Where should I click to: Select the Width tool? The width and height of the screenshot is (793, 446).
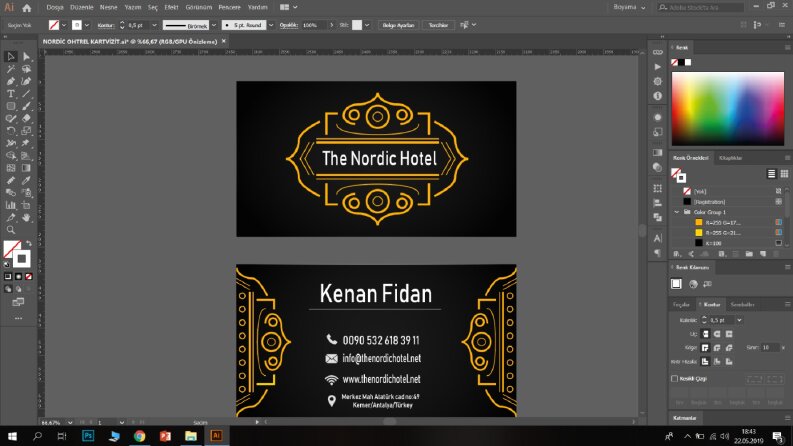coord(11,143)
